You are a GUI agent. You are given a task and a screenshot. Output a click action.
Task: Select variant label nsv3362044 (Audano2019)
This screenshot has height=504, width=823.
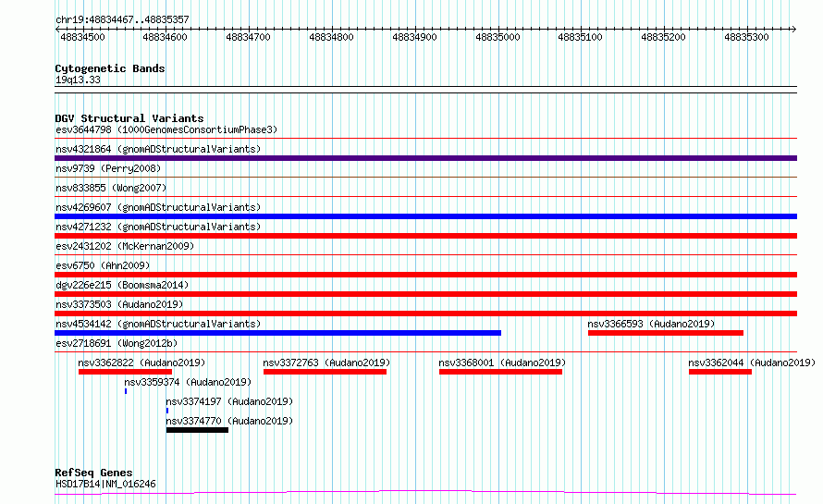[x=752, y=363]
